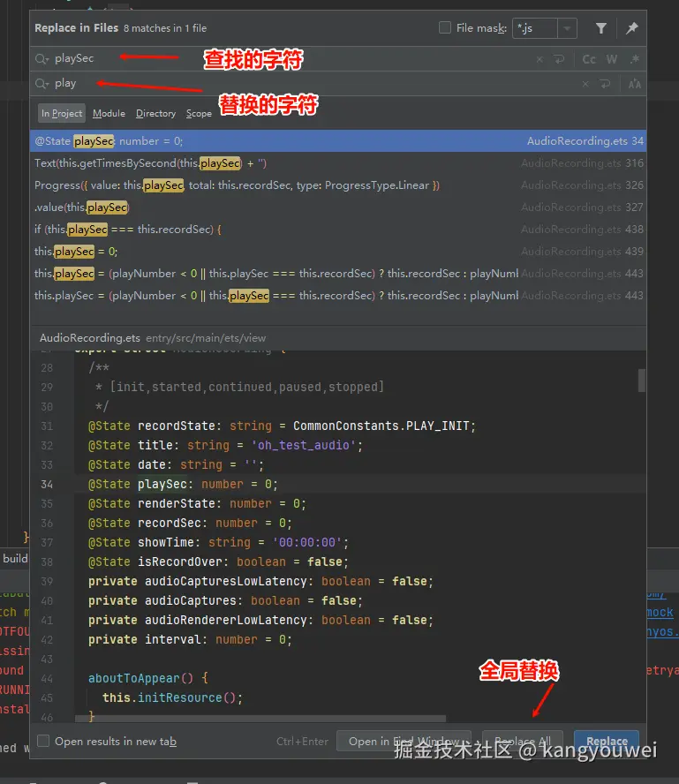Select result Text(this.getTimesBySecond line 316
The width and height of the screenshot is (679, 784).
pyautogui.click(x=338, y=163)
